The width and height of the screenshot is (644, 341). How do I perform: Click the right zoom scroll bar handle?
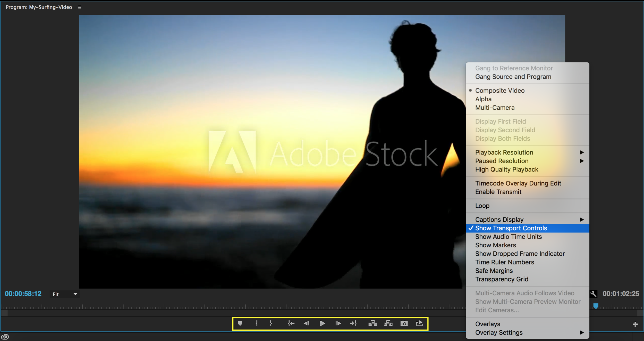(x=640, y=313)
